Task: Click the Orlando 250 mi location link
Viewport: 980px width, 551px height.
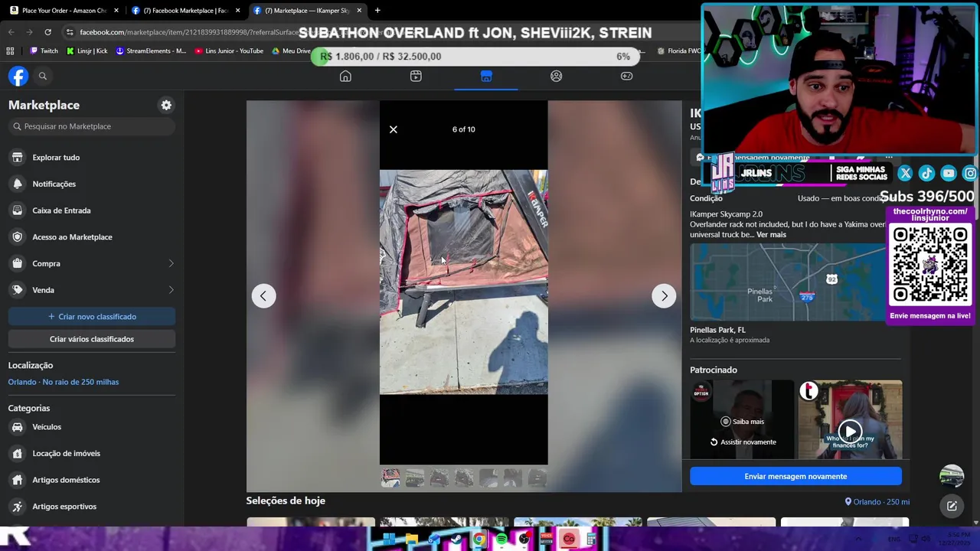Action: tap(877, 502)
